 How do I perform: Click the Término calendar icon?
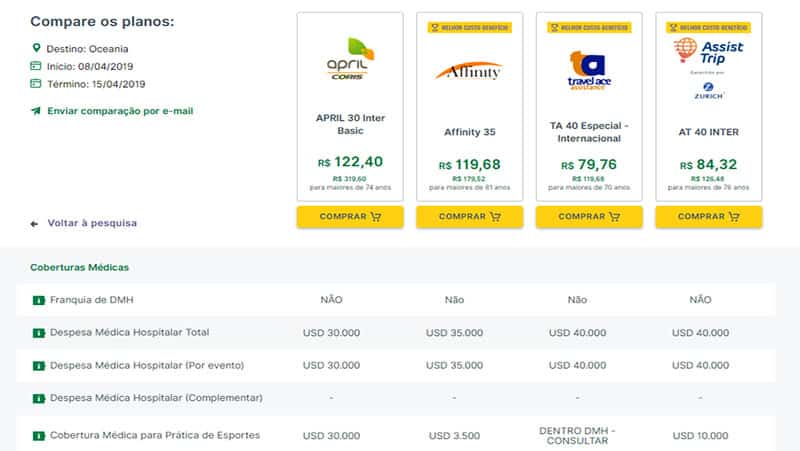(36, 84)
